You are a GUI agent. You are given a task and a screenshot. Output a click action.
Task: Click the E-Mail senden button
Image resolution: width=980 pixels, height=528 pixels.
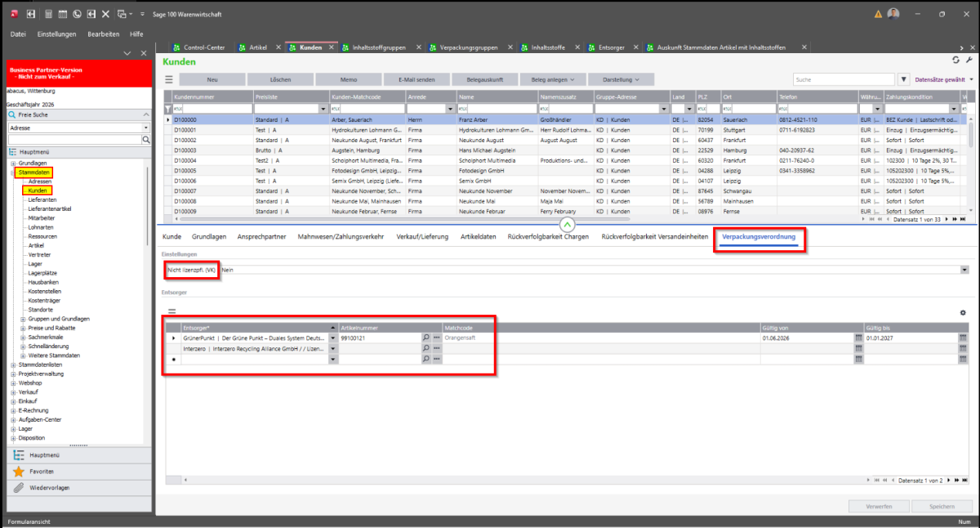click(x=416, y=79)
